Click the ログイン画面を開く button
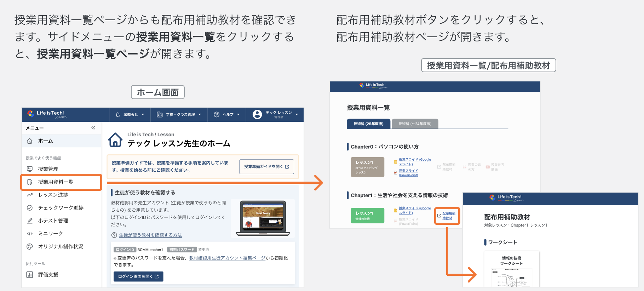644x291 pixels. [x=138, y=276]
